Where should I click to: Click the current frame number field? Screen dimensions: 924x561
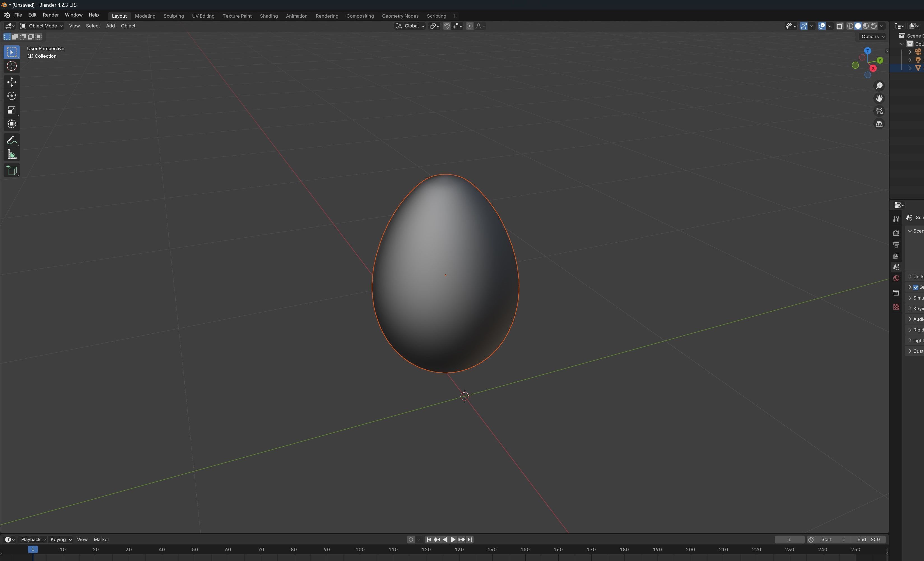tap(789, 540)
